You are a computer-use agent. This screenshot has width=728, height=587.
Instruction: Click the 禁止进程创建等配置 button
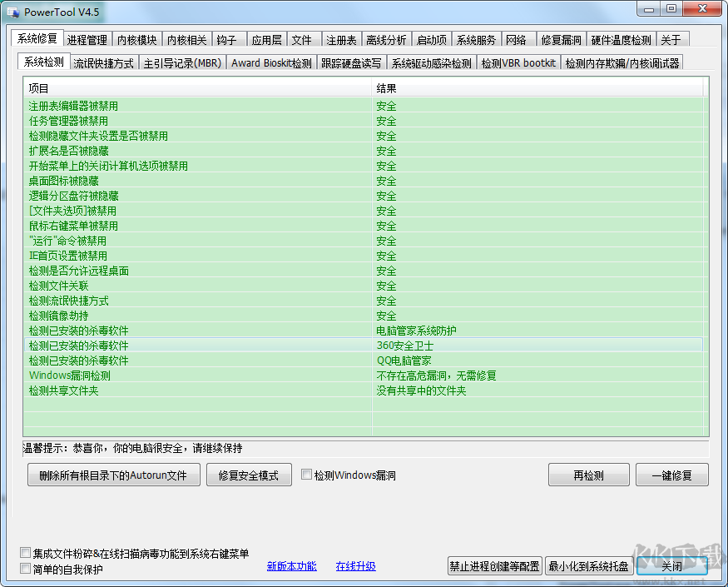click(x=494, y=565)
